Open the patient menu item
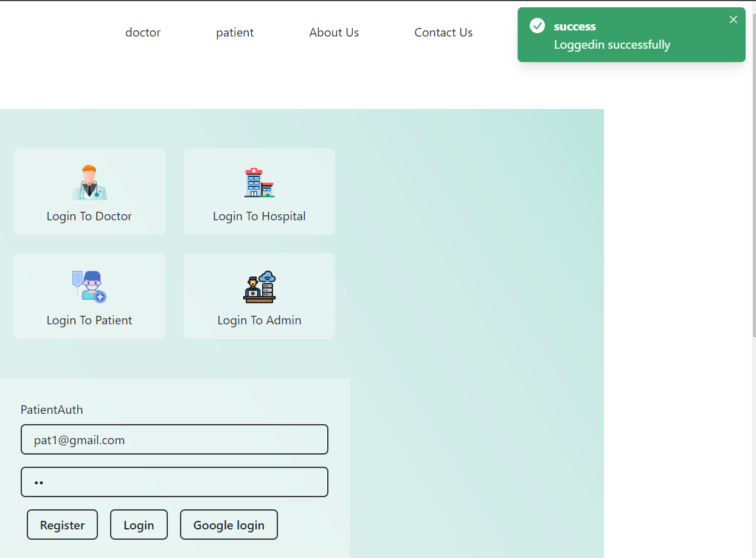 click(235, 32)
